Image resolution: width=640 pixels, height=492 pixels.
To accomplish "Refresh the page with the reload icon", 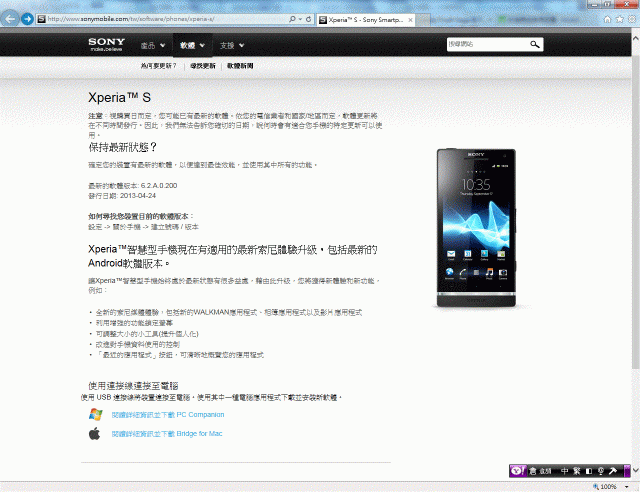I will point(309,19).
